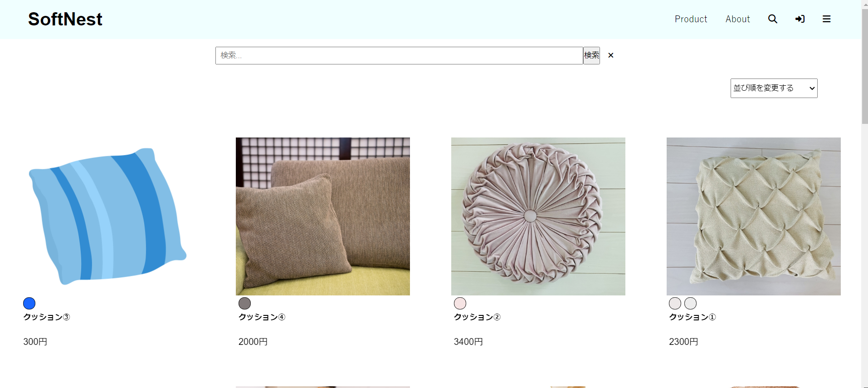Open the hamburger menu icon
The width and height of the screenshot is (868, 388).
tap(826, 19)
